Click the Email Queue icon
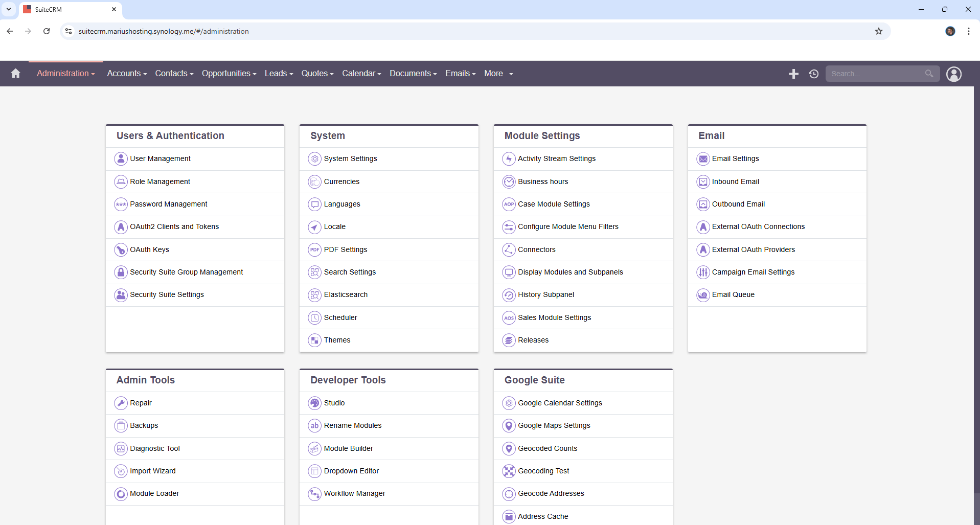 pos(703,295)
